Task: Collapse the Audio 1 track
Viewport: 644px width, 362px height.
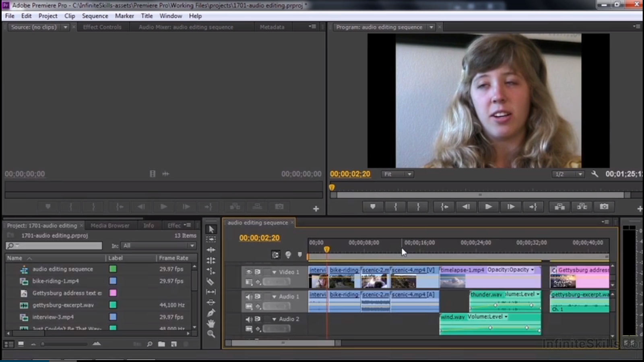Action: 274,296
